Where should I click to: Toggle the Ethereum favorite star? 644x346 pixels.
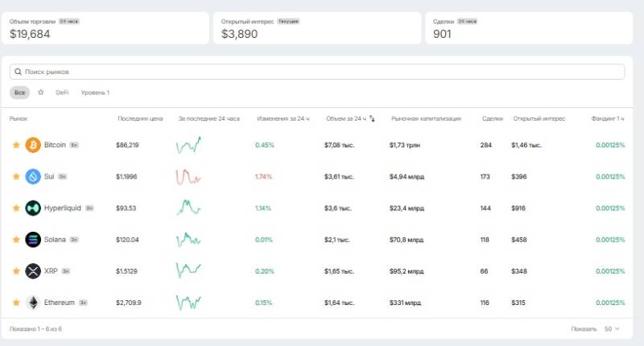16,303
